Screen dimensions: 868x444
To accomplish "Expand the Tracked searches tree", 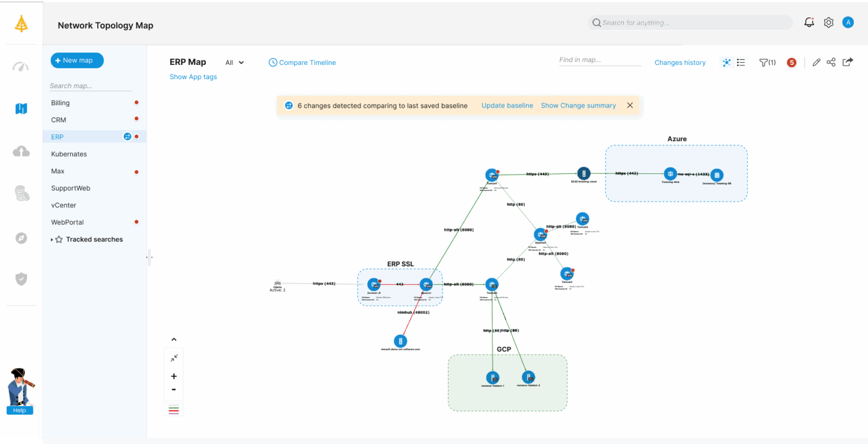I will click(52, 240).
